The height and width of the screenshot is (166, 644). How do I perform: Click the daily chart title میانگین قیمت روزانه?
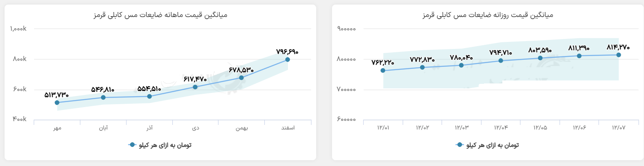[487, 15]
